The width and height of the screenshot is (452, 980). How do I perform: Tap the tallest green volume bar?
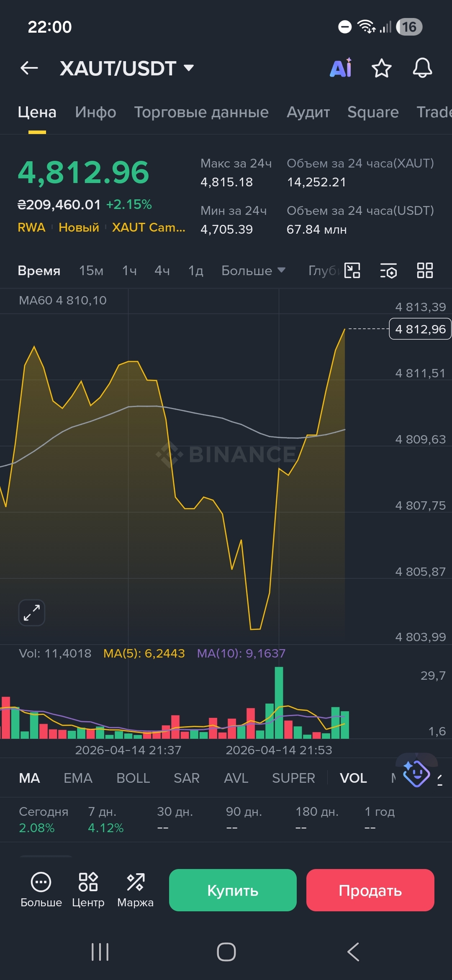pyautogui.click(x=279, y=703)
